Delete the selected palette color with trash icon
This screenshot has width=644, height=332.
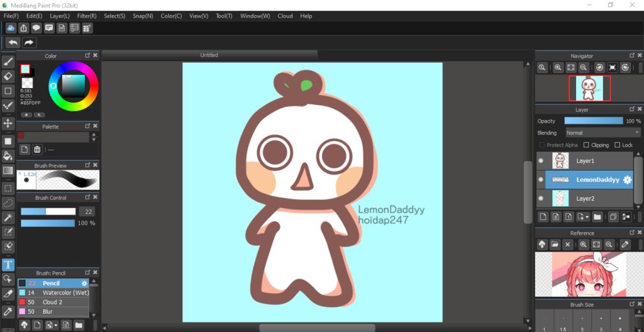tap(37, 149)
